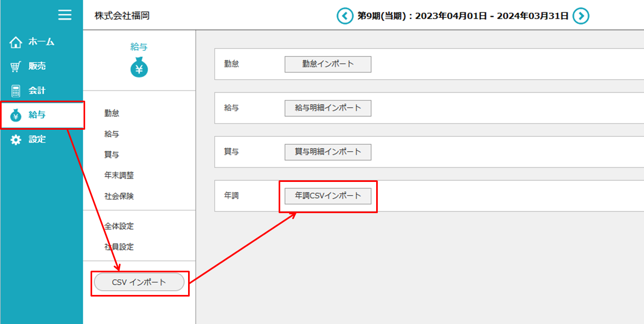Screen dimensions: 644x324
Task: Click the CSV インポート button
Action: 139,282
